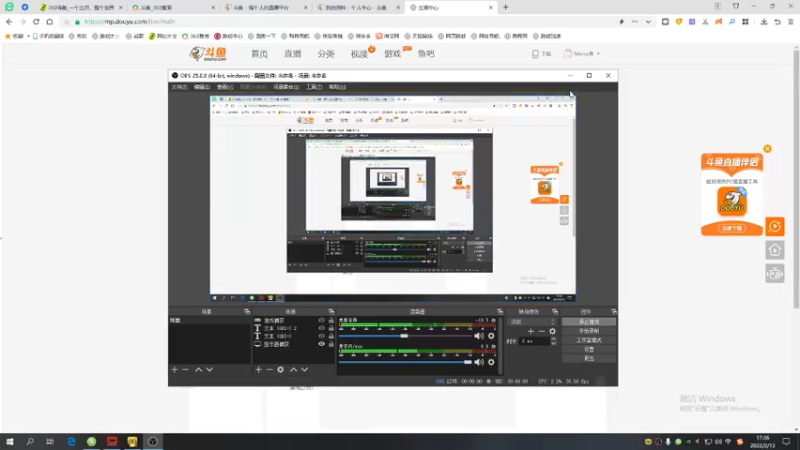Viewport: 800px width, 450px height.
Task: Click 停止推流 button in OBS controls
Action: [x=589, y=322]
